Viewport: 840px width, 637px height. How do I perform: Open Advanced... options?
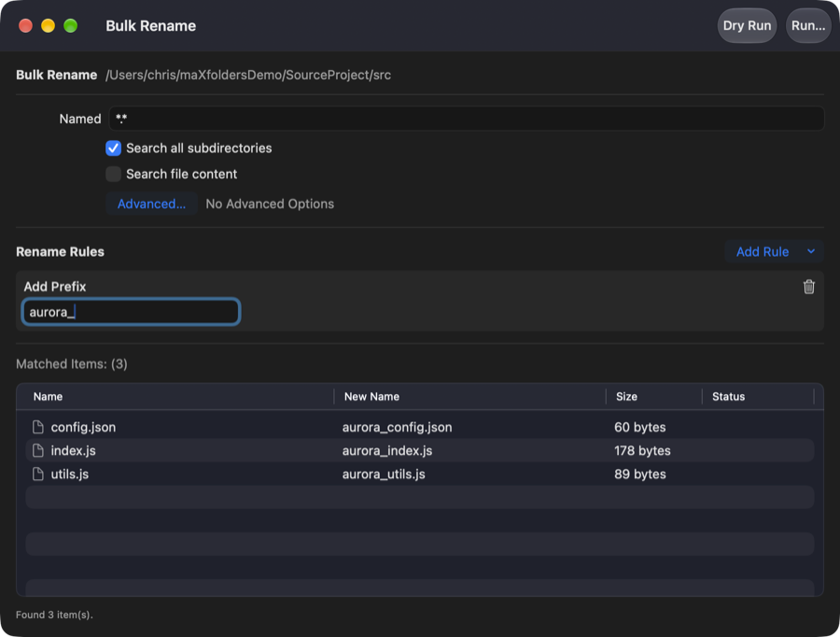(x=151, y=204)
